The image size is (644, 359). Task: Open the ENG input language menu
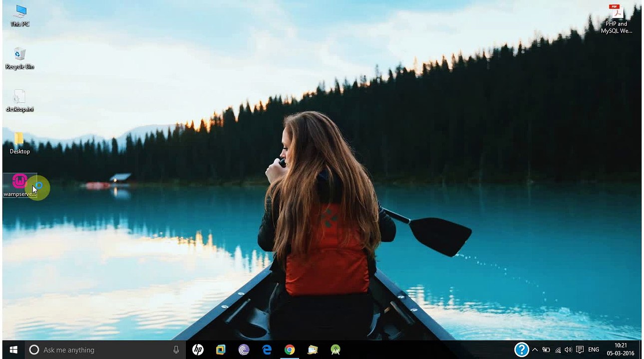point(594,350)
